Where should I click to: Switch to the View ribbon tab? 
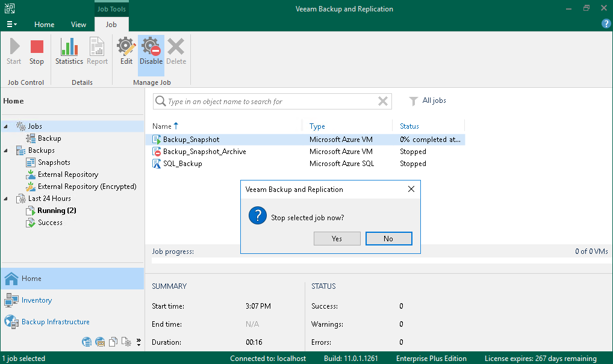78,24
